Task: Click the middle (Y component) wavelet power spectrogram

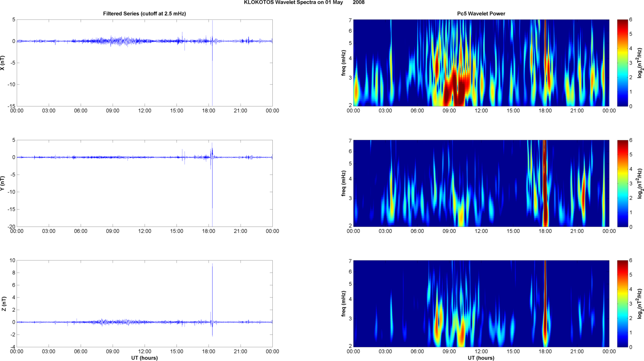Action: (x=481, y=183)
